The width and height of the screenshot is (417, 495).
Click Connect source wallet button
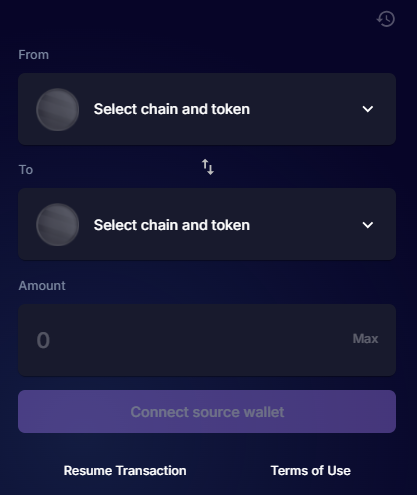tap(207, 412)
